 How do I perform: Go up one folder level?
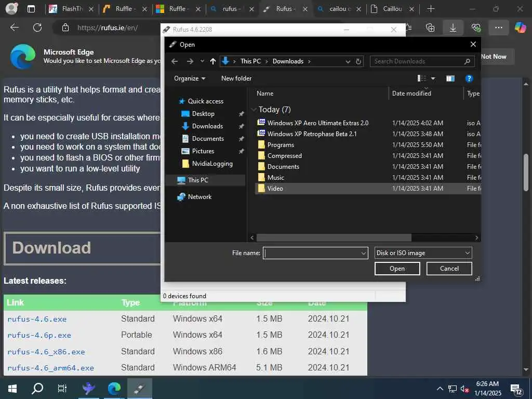tap(212, 61)
